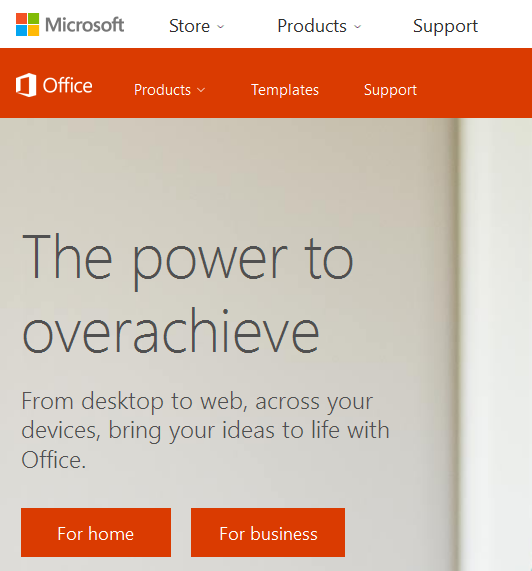Click the headline The power to overachieve
The width and height of the screenshot is (532, 571).
coord(188,294)
